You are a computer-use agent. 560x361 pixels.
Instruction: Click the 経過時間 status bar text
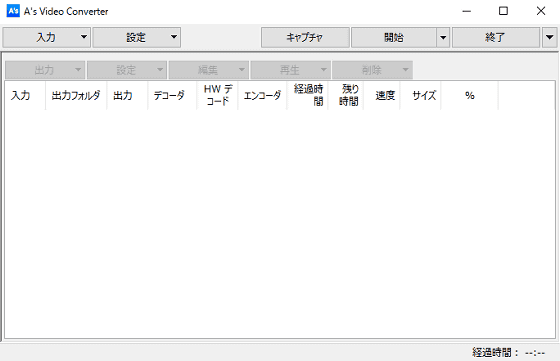tap(508, 353)
